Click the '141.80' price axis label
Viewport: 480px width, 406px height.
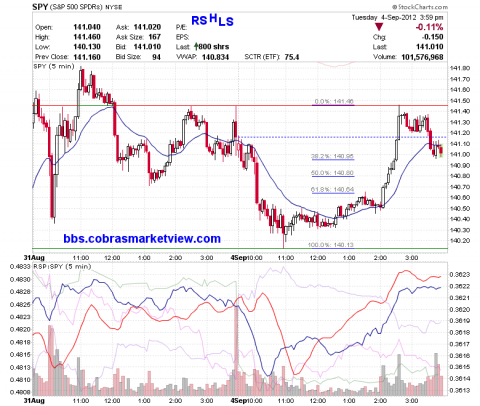pyautogui.click(x=460, y=68)
